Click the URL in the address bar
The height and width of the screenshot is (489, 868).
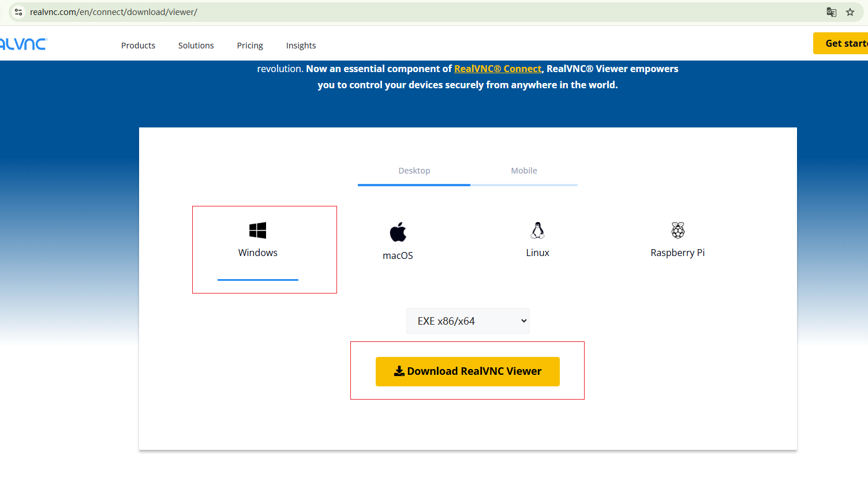point(114,12)
